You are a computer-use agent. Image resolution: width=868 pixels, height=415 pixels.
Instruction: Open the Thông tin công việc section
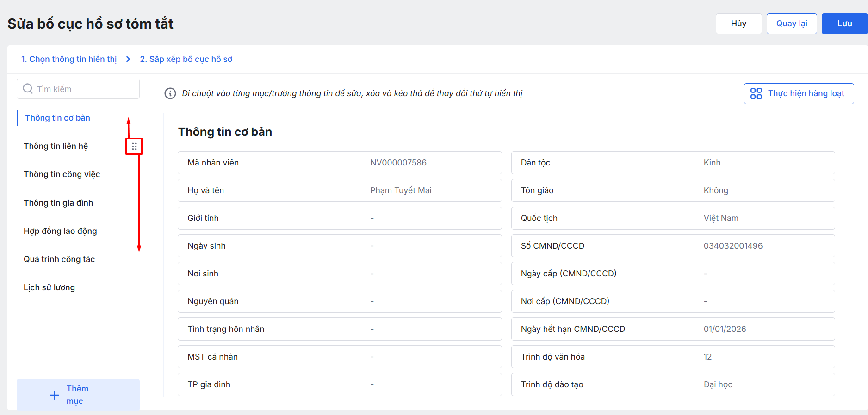point(62,174)
